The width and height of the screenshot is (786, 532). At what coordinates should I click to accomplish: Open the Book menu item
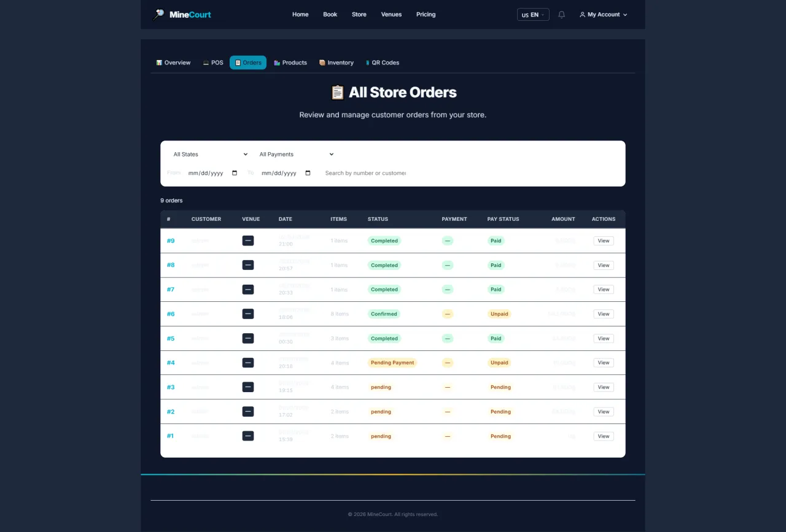coord(330,15)
